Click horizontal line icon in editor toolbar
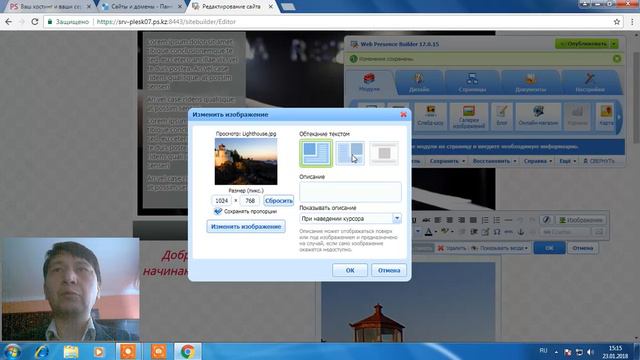The image size is (640, 360). 508,220
